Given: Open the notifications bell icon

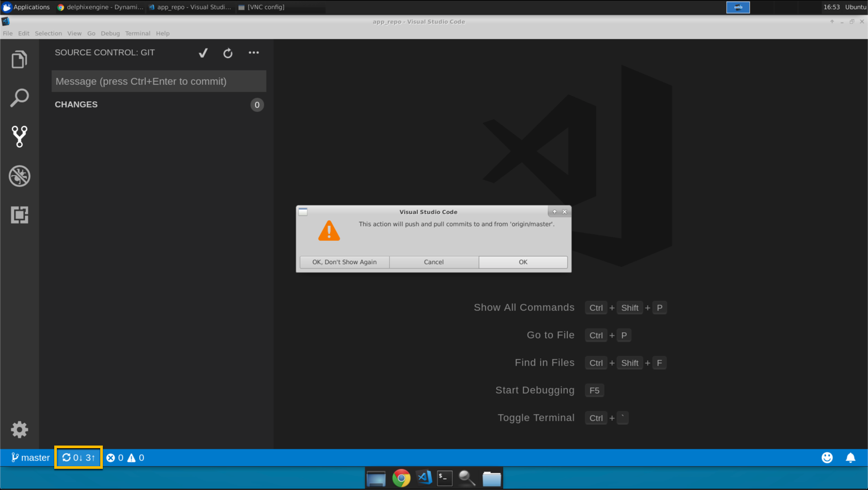Looking at the screenshot, I should click(x=850, y=457).
